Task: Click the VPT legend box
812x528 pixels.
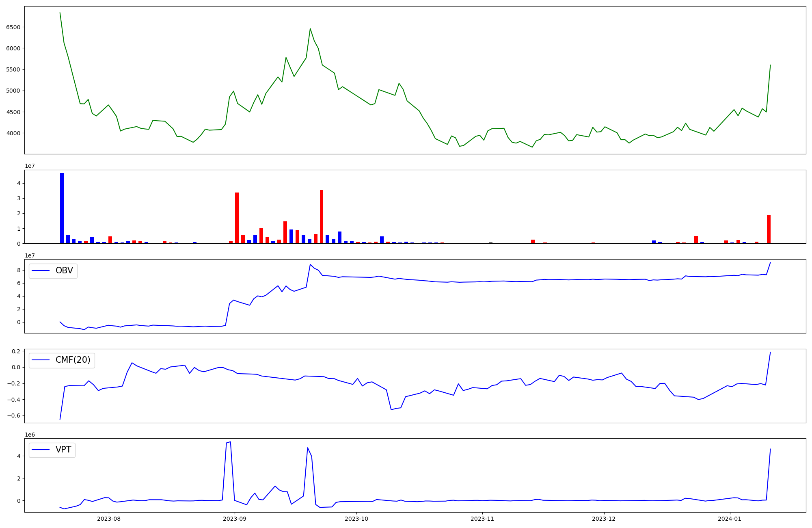Action: click(x=52, y=450)
